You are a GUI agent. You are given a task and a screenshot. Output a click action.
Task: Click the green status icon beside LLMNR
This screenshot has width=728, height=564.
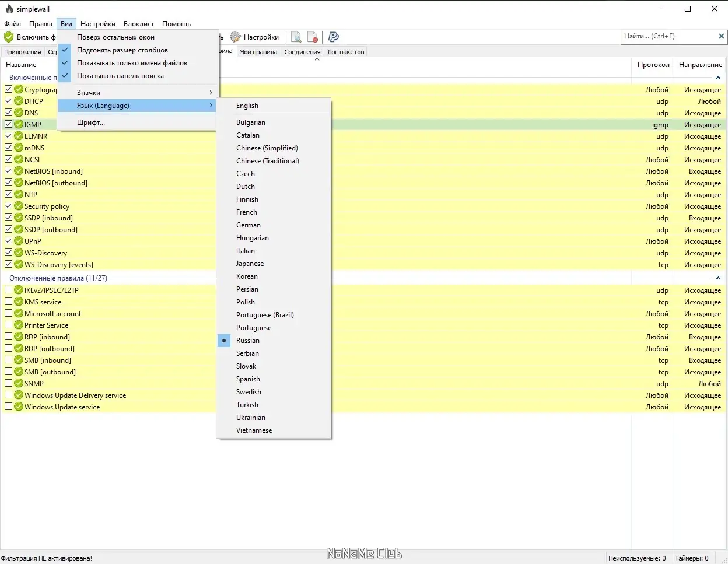(x=19, y=136)
